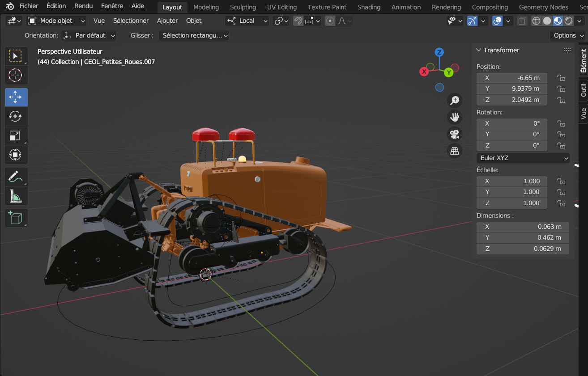Select the Select Box tool in the toolbar
Screen dimensions: 588x376
(16, 56)
